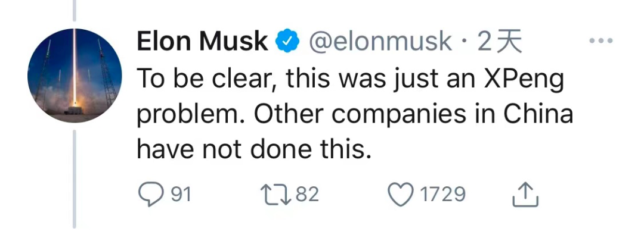The width and height of the screenshot is (644, 244).
Task: Open the Elon Musk display name
Action: pos(202,42)
